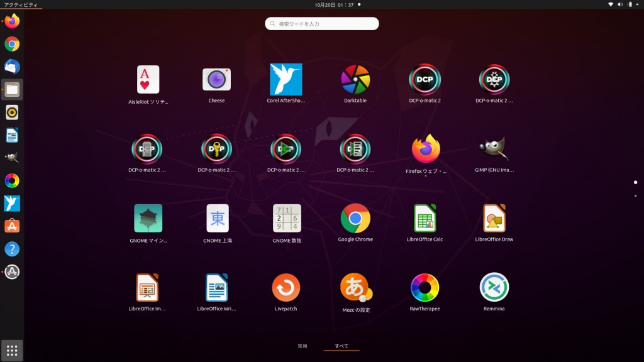Viewport: 644px width, 362px height.
Task: Click the volume icon in the top bar
Action: [x=620, y=4]
